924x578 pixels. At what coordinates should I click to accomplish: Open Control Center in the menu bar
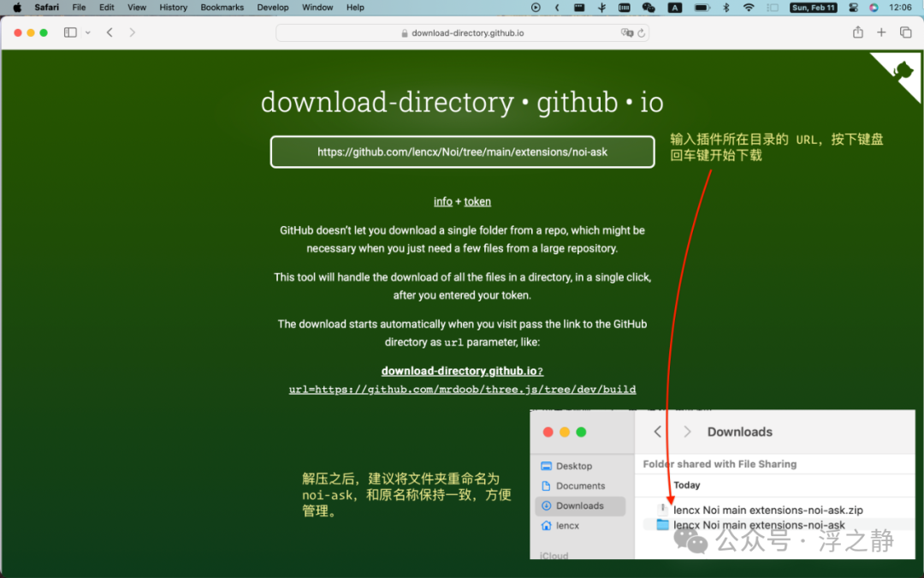(x=853, y=8)
